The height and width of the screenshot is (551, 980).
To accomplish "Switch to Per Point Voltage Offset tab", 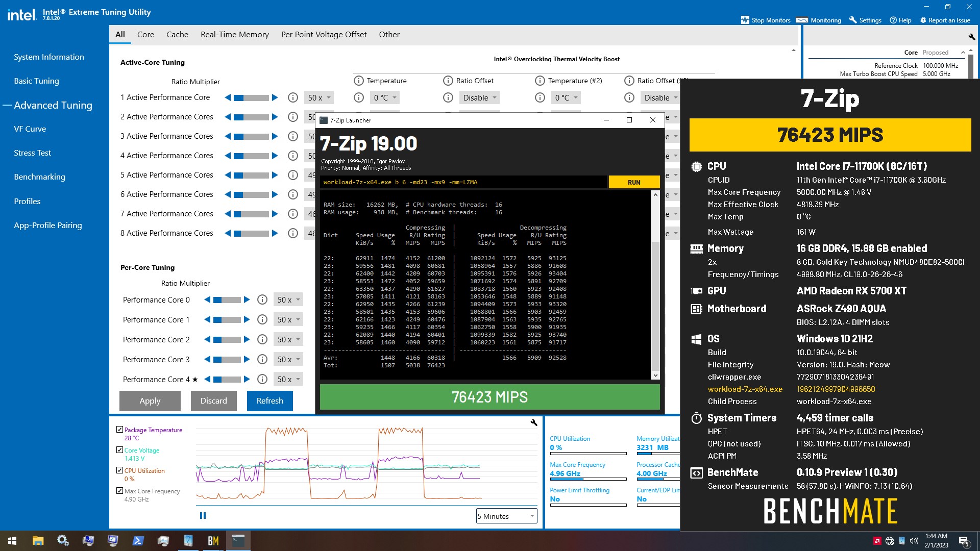I will [324, 35].
